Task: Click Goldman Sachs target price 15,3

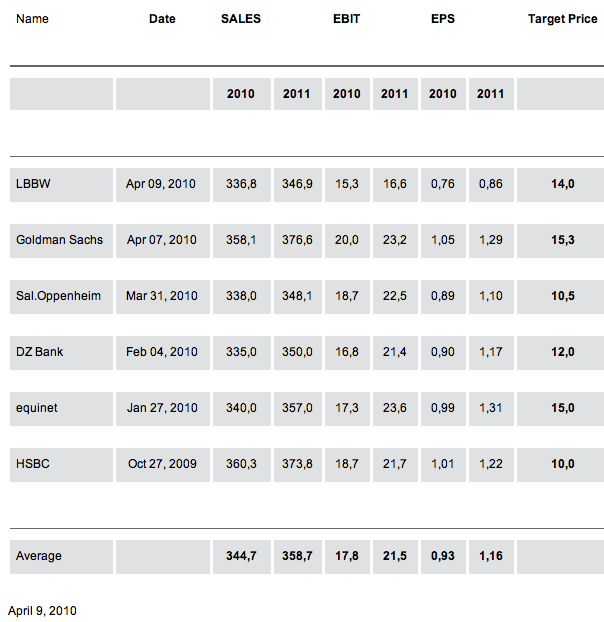Action: pos(562,240)
